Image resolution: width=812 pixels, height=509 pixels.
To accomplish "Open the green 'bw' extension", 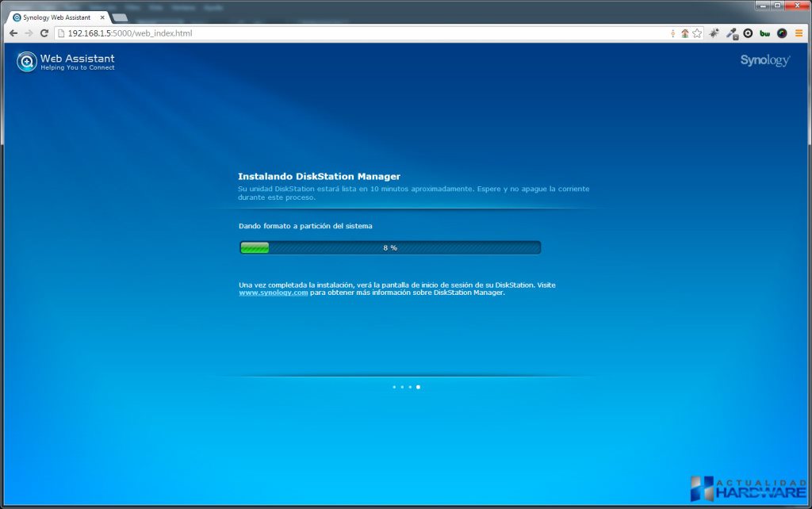I will 764,33.
